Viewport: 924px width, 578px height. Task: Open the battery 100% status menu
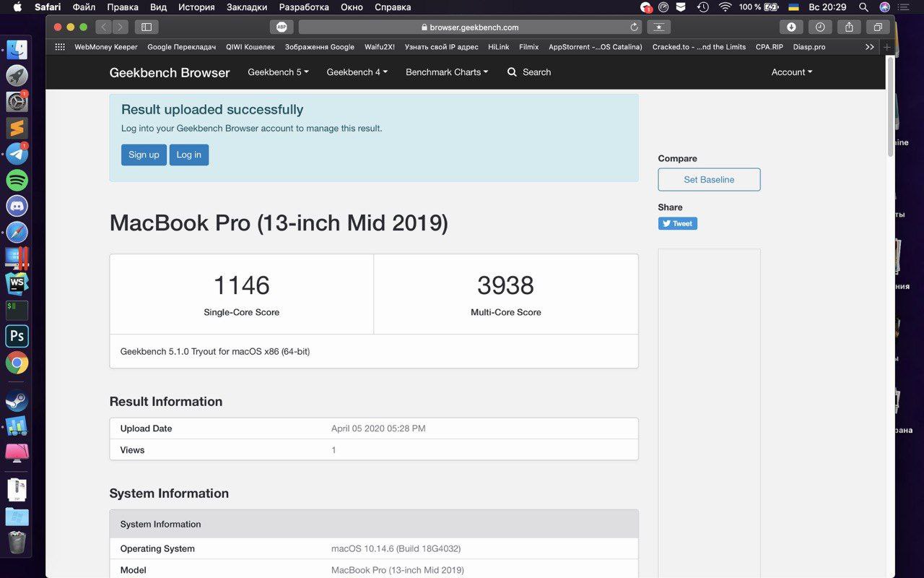pyautogui.click(x=758, y=7)
